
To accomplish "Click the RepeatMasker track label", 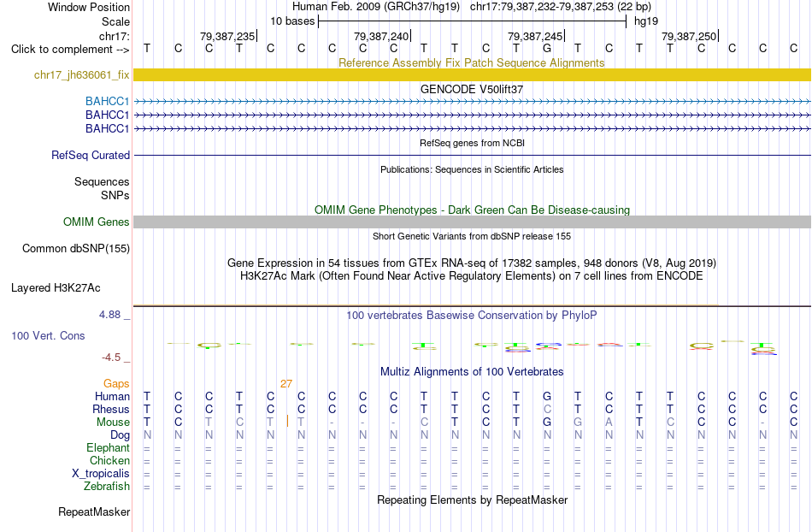I will (94, 511).
